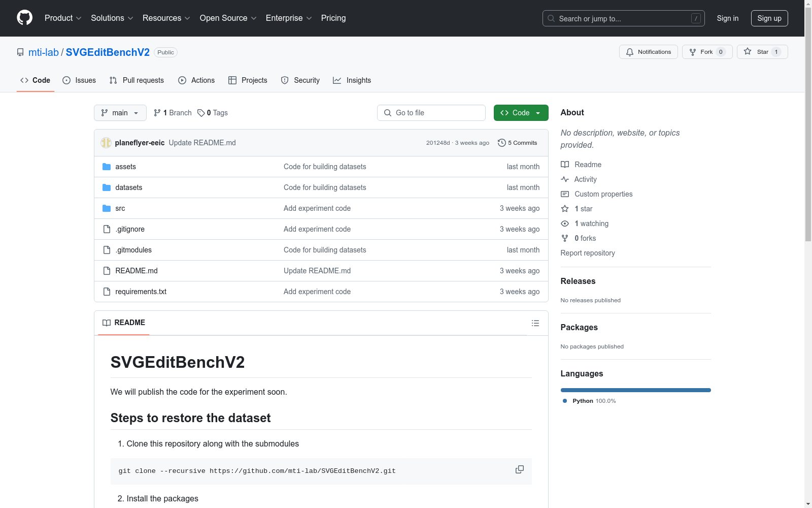The height and width of the screenshot is (508, 812).
Task: Open the planeflyer-eeic author link
Action: 140,143
